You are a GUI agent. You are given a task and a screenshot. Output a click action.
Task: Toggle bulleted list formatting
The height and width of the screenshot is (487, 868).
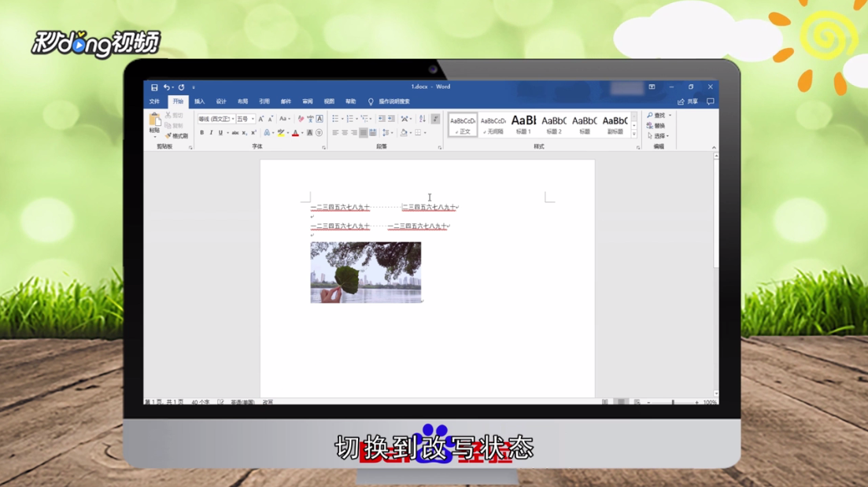coord(334,118)
